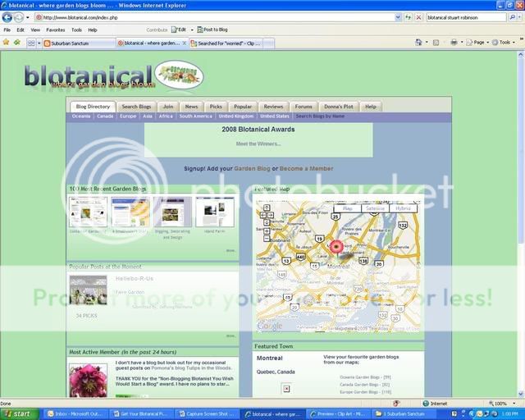The height and width of the screenshot is (420, 525).
Task: Open the 'Inbox - Microsoft Outlook' taskbar item
Action: click(76, 414)
